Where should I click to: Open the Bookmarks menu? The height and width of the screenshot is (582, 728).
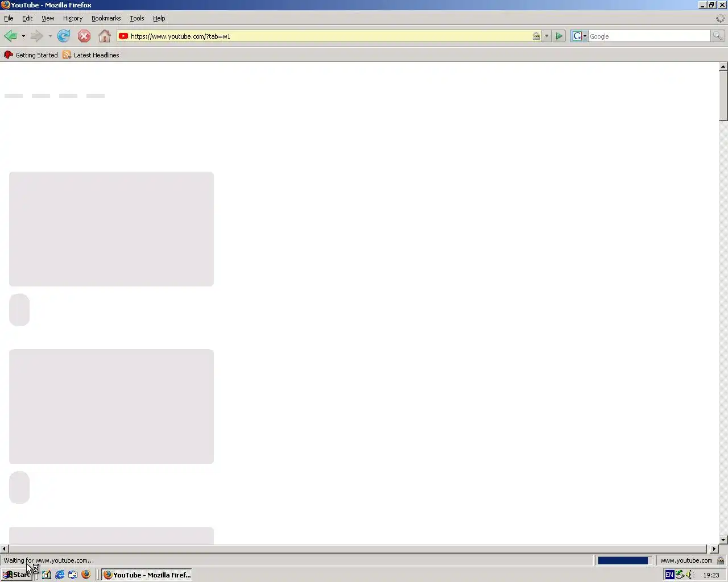106,18
